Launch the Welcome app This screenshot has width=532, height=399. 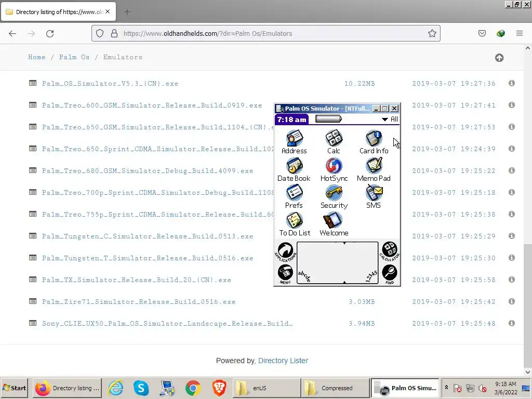pyautogui.click(x=334, y=224)
